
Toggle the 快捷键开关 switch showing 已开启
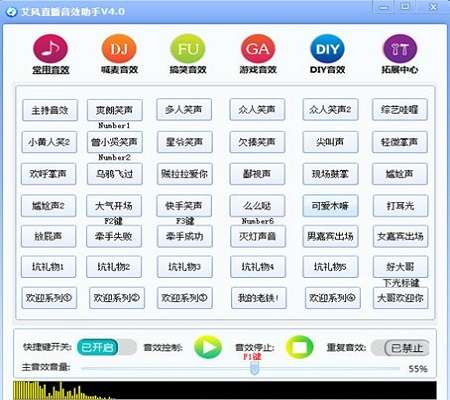pyautogui.click(x=107, y=347)
